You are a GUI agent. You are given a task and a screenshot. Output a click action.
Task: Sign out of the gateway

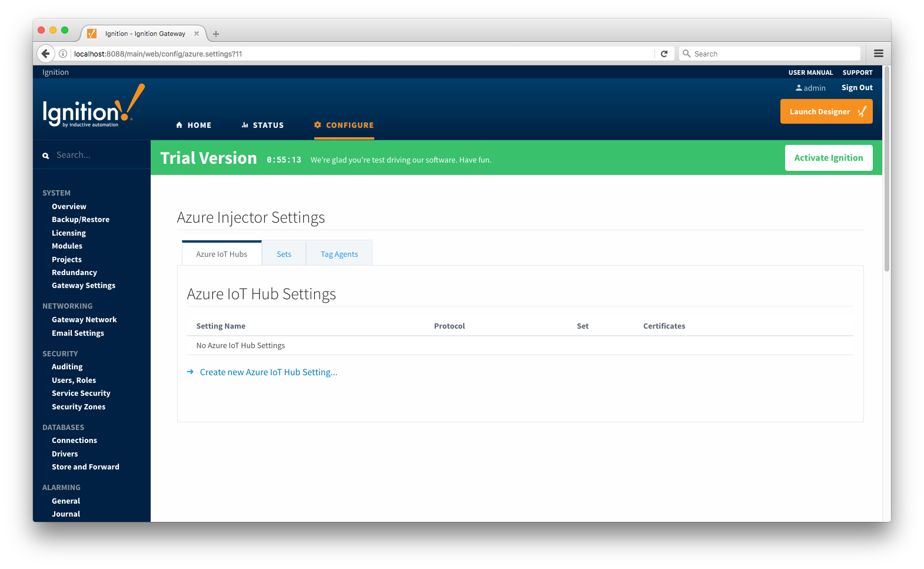click(856, 88)
